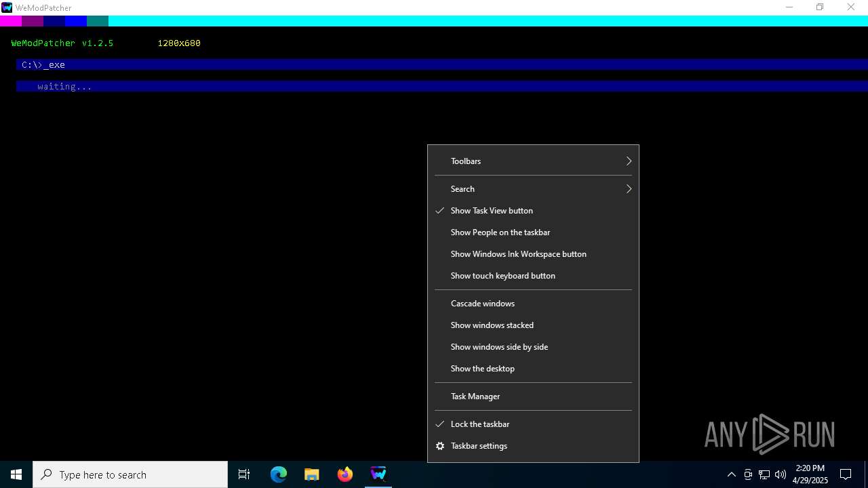The height and width of the screenshot is (488, 868).
Task: Click the purple color block
Action: point(33,21)
